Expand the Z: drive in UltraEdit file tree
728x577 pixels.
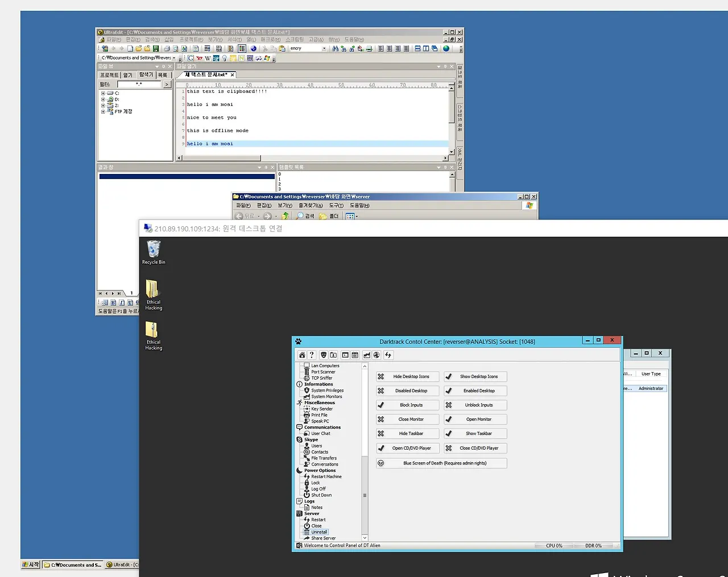pyautogui.click(x=103, y=106)
